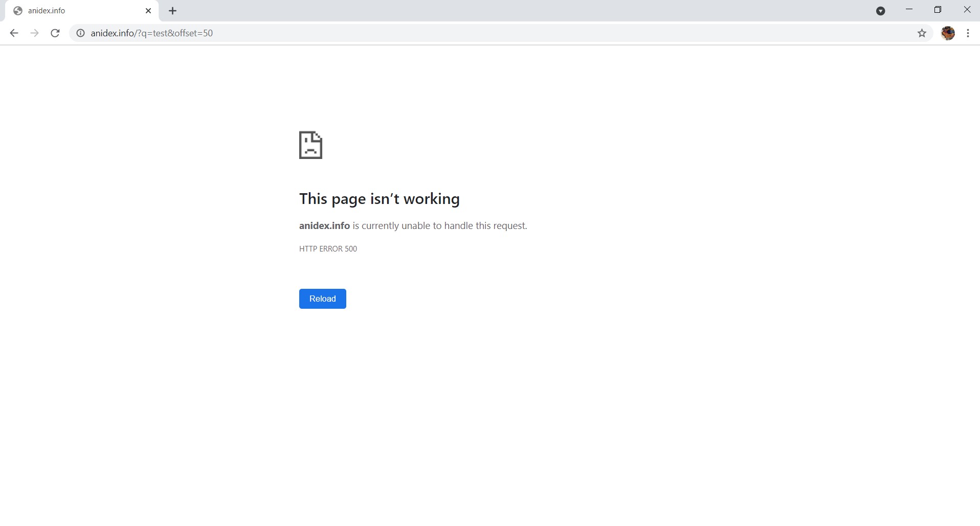The width and height of the screenshot is (980, 526).
Task: Click the dark extension icon beside minimize
Action: [881, 10]
